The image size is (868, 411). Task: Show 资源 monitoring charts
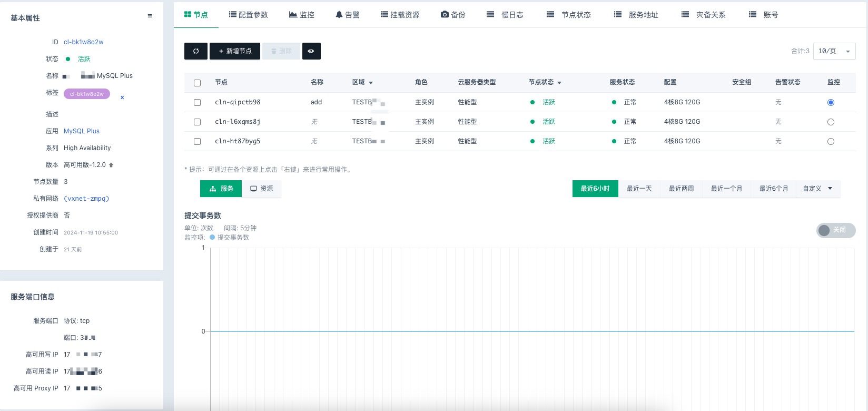coord(261,189)
